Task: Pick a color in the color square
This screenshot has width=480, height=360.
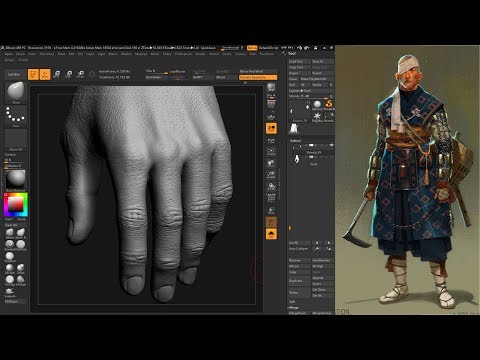Action: point(15,204)
